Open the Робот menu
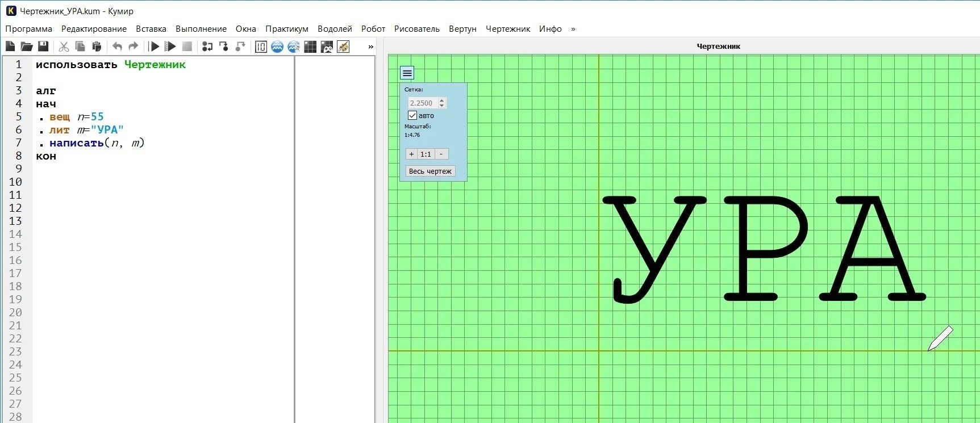980x423 pixels. click(373, 29)
